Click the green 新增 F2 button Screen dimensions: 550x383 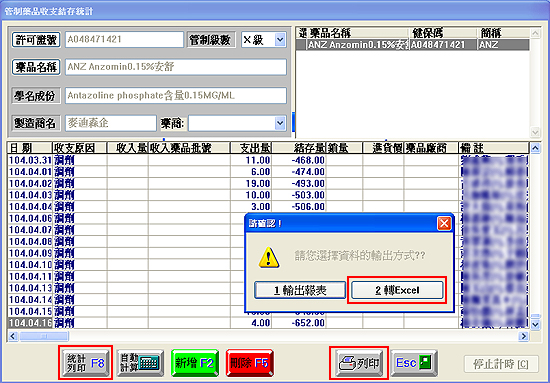pos(195,363)
